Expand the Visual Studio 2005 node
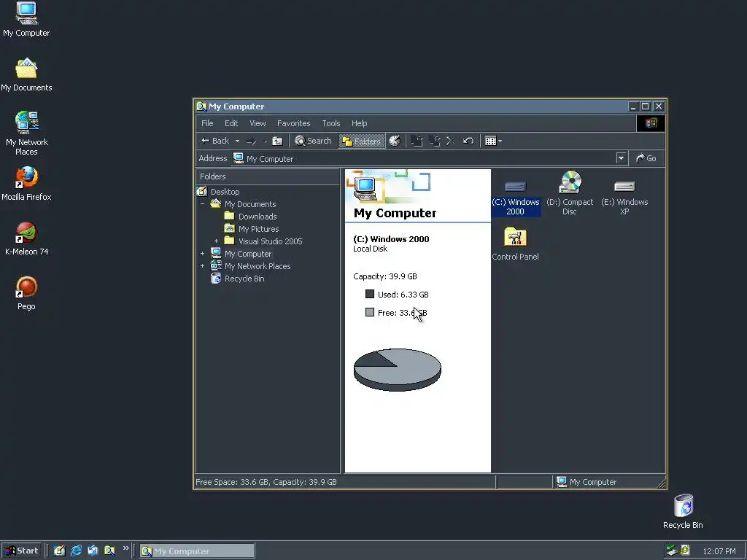The width and height of the screenshot is (747, 560). [216, 241]
